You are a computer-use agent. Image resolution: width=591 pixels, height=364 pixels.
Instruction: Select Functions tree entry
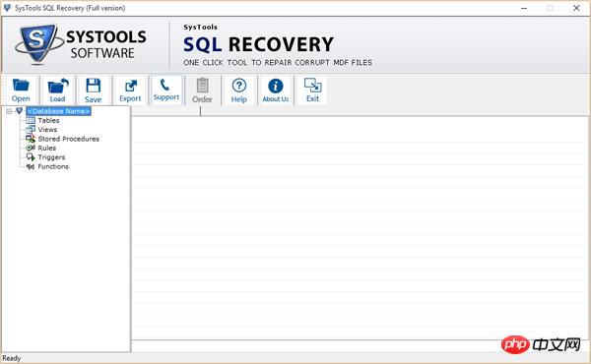click(53, 166)
